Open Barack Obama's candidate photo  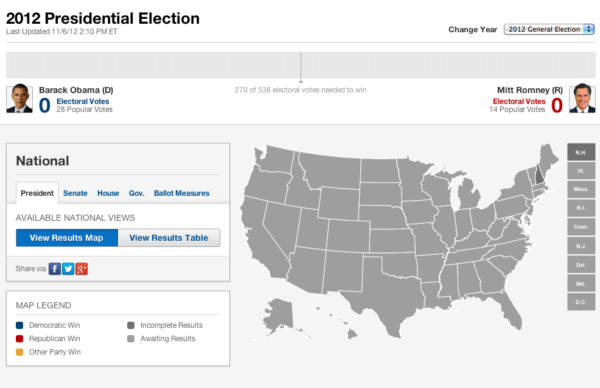pyautogui.click(x=20, y=99)
